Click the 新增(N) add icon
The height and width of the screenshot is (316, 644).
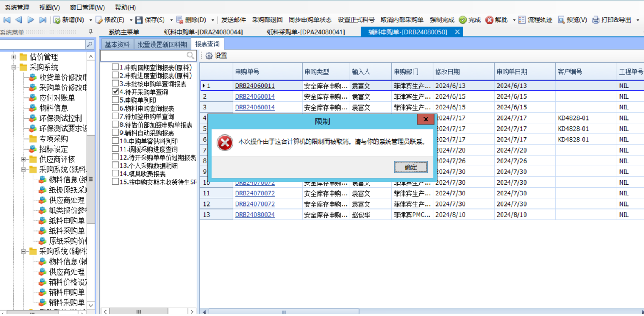57,20
